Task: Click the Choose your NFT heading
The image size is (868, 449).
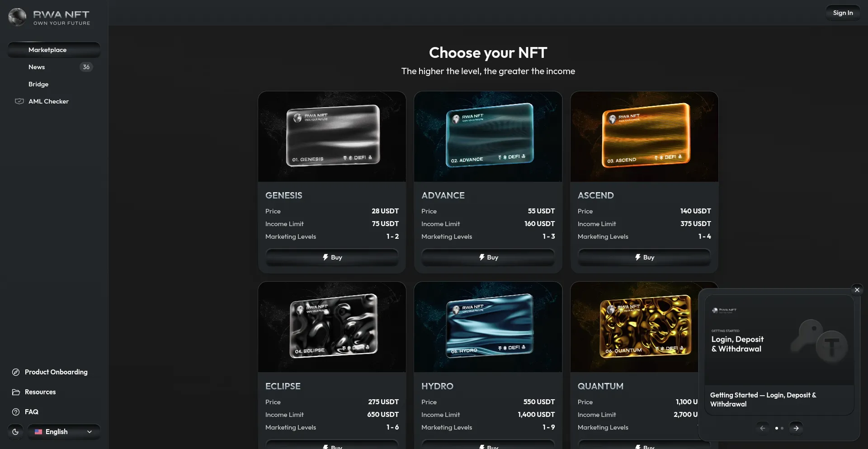Action: (488, 53)
